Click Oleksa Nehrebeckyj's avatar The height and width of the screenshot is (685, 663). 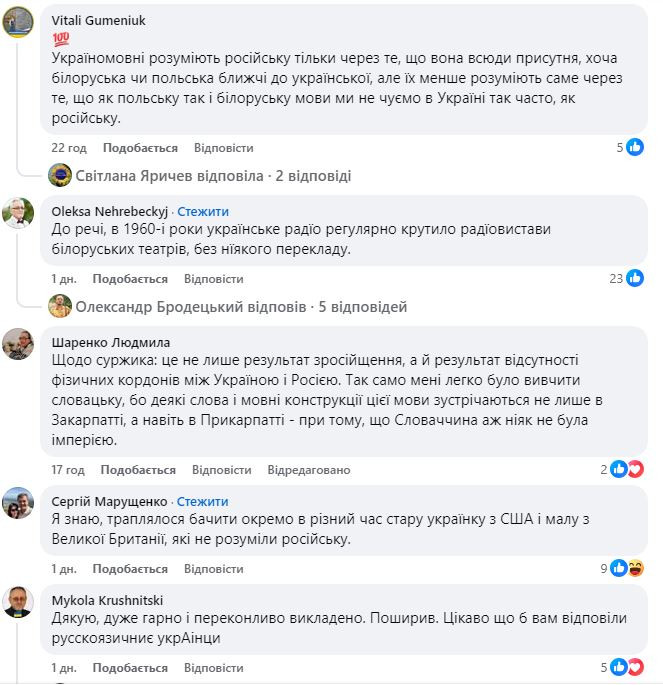coord(18,213)
